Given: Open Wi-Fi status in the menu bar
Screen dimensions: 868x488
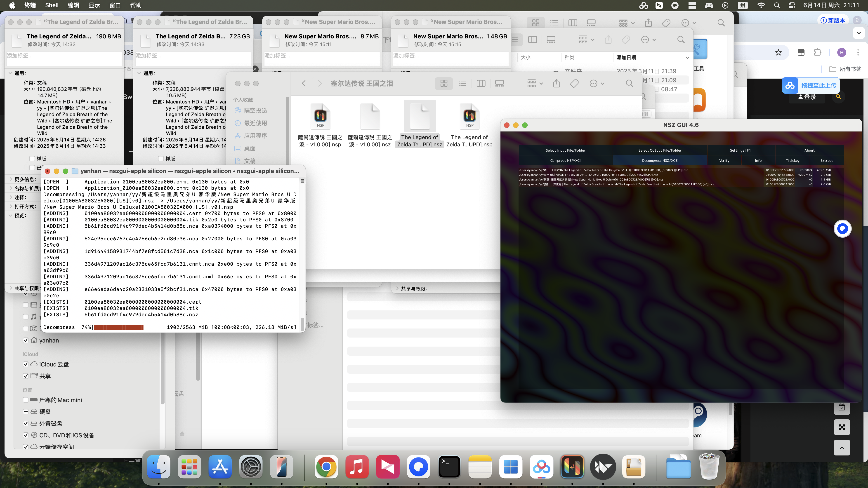Looking at the screenshot, I should [761, 5].
